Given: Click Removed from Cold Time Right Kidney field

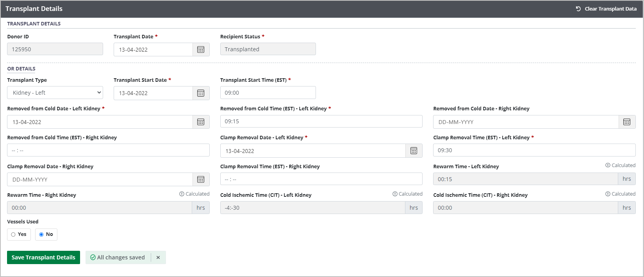Looking at the screenshot, I should [108, 150].
